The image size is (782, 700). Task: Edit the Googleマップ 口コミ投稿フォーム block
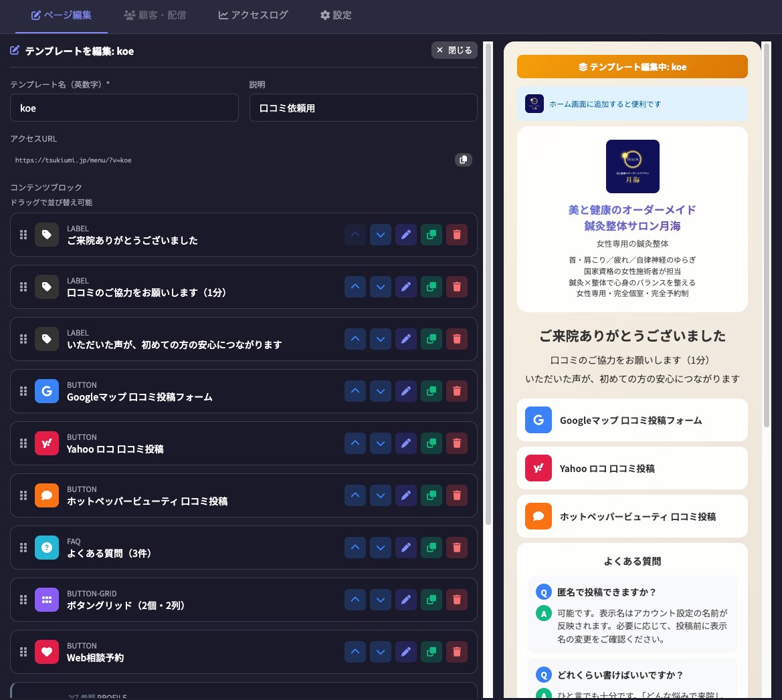406,391
